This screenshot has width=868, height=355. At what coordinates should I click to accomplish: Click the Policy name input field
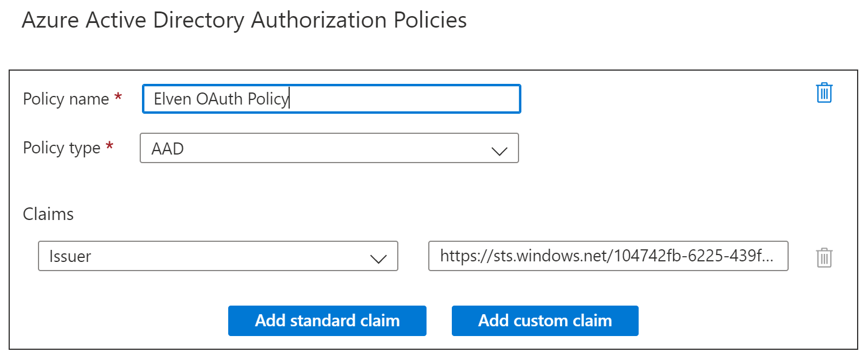[332, 99]
